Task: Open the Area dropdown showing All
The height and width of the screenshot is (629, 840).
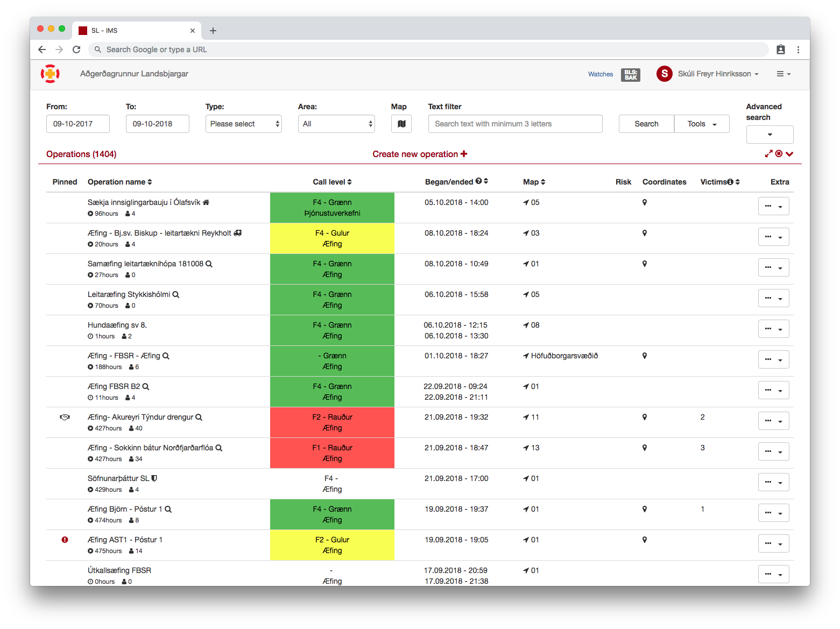Action: click(x=336, y=124)
